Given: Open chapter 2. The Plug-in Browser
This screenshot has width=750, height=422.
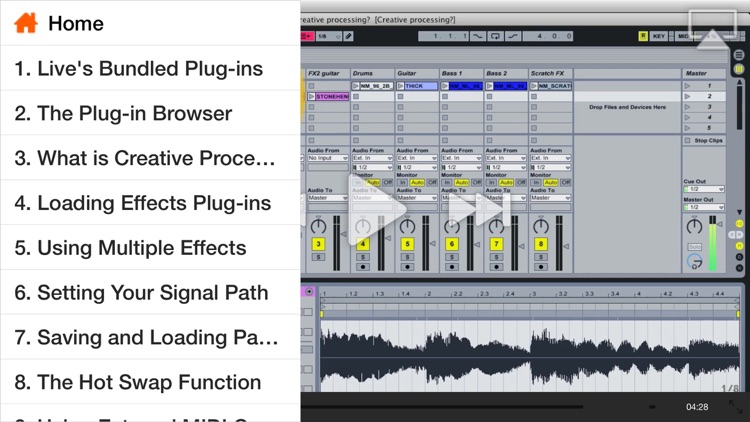Looking at the screenshot, I should pyautogui.click(x=150, y=113).
